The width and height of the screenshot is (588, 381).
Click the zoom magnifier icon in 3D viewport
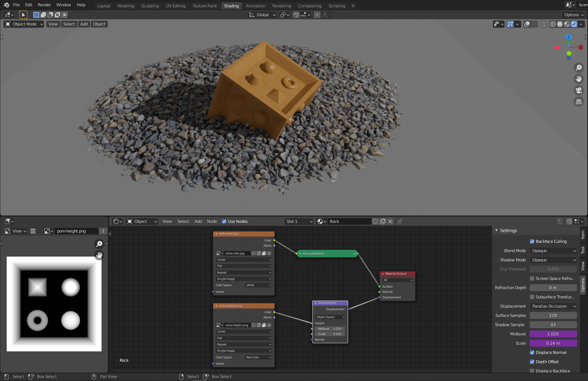coord(578,68)
